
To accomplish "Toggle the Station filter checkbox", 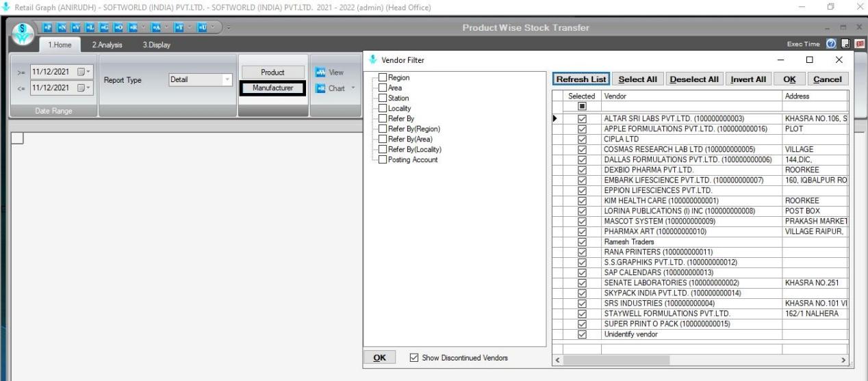I will click(383, 98).
